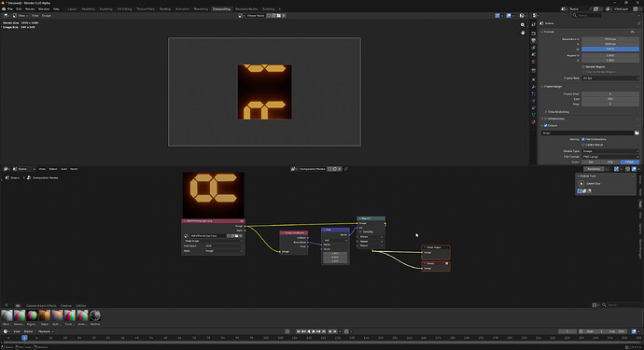
Task: Open the Frame Rate dropdown
Action: click(x=610, y=78)
